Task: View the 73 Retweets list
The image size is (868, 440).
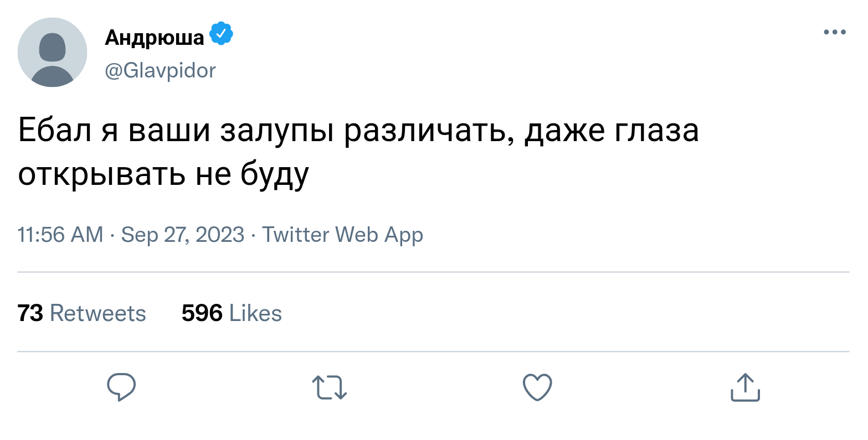Action: (x=81, y=313)
